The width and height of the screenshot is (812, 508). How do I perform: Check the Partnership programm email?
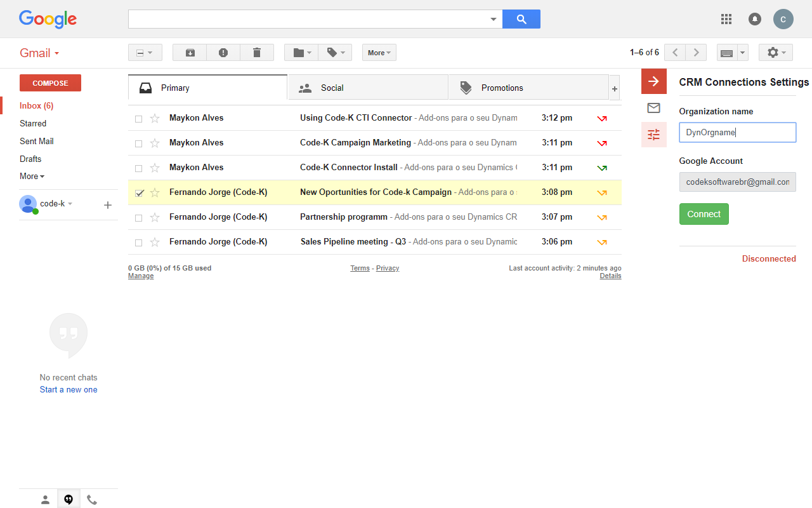click(x=138, y=218)
